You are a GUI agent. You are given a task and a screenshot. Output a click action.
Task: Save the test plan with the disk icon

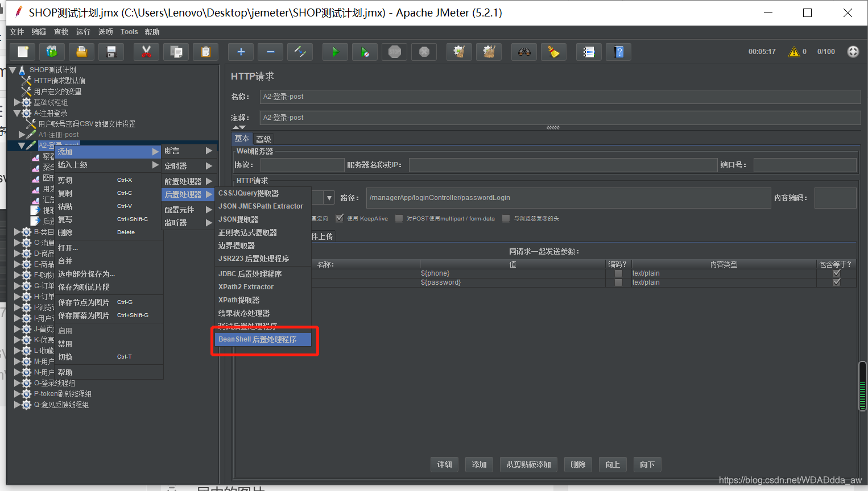(111, 52)
